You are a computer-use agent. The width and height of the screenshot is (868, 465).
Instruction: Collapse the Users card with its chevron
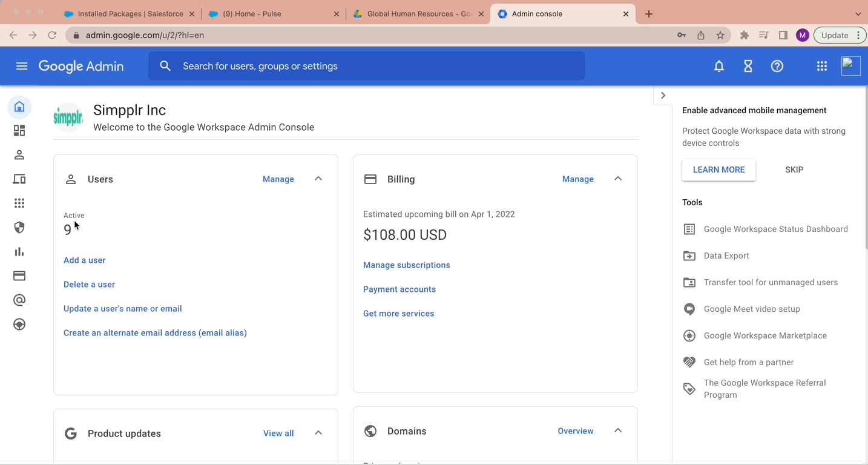coord(318,179)
